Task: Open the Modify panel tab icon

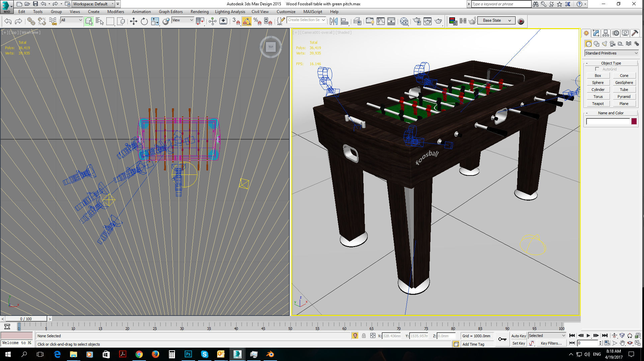Action: (x=596, y=33)
